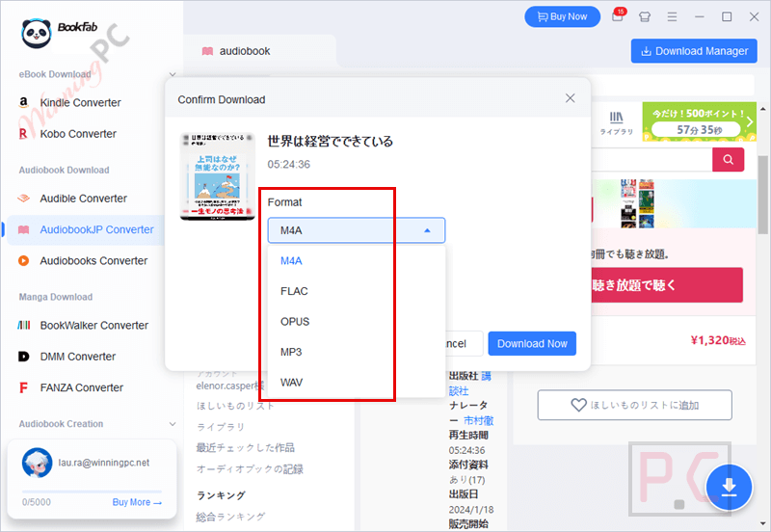Image resolution: width=771 pixels, height=532 pixels.
Task: Click the Audiobooks Converter orange play icon
Action: pos(23,260)
